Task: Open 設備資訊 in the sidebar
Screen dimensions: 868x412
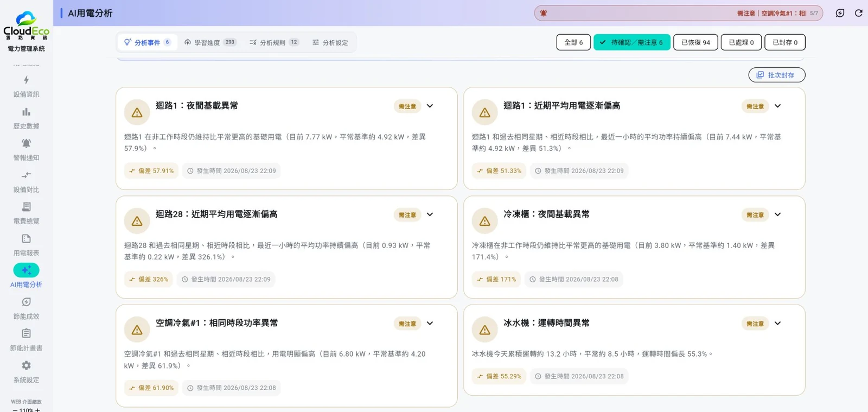Action: click(26, 86)
